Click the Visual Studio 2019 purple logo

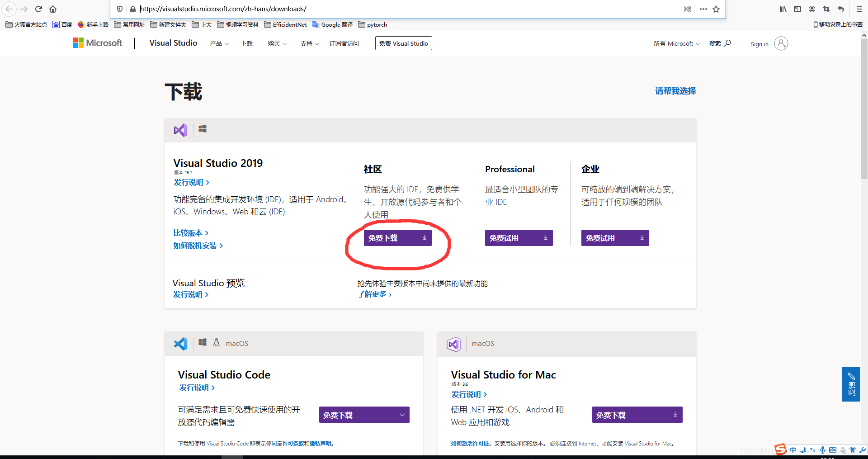pos(180,130)
